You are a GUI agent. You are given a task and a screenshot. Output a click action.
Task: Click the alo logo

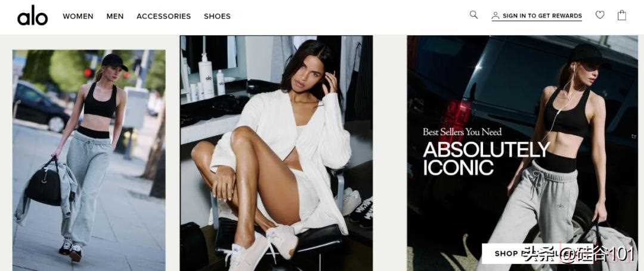(32, 16)
